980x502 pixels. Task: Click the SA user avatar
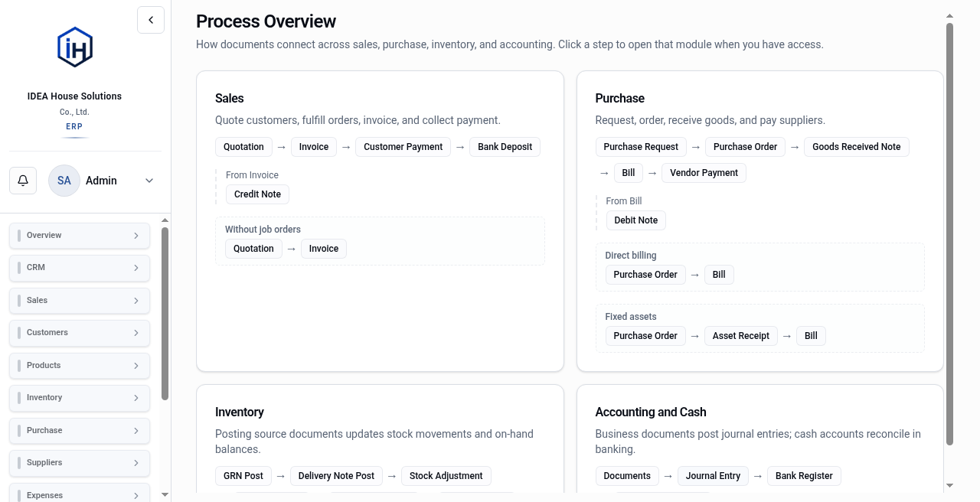(64, 181)
